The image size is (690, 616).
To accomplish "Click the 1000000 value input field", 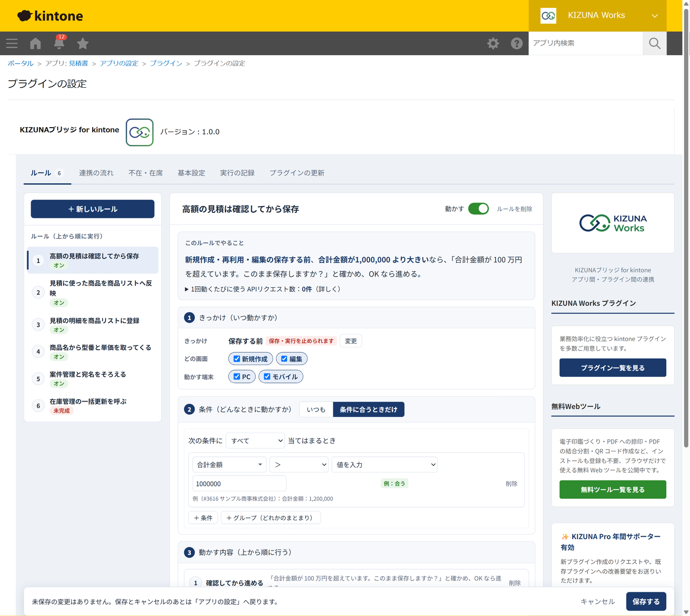I will 239,484.
